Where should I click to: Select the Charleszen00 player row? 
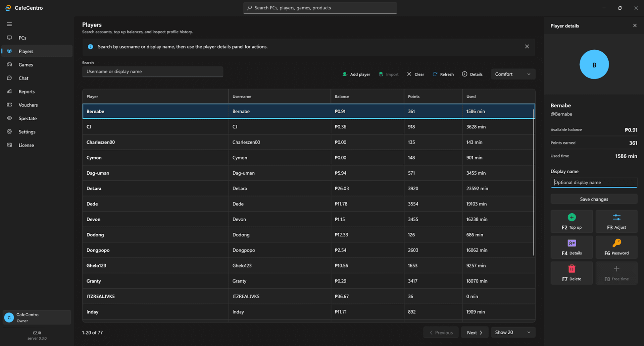tap(308, 142)
